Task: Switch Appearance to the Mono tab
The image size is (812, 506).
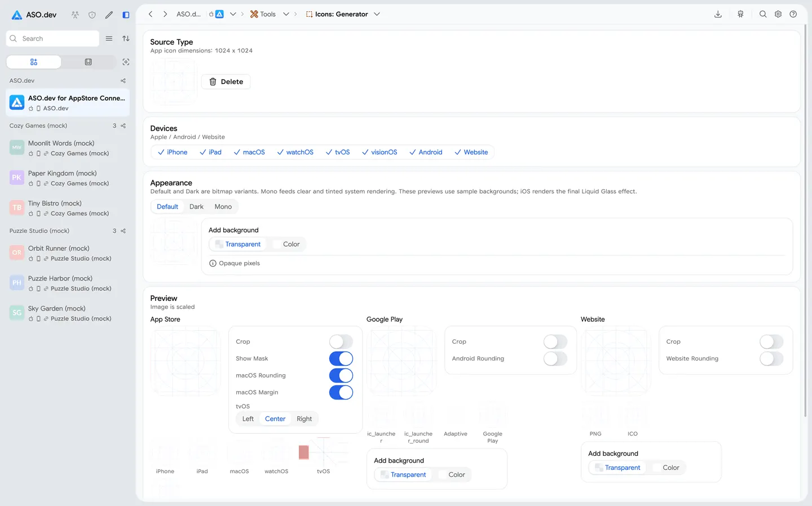Action: pyautogui.click(x=223, y=207)
